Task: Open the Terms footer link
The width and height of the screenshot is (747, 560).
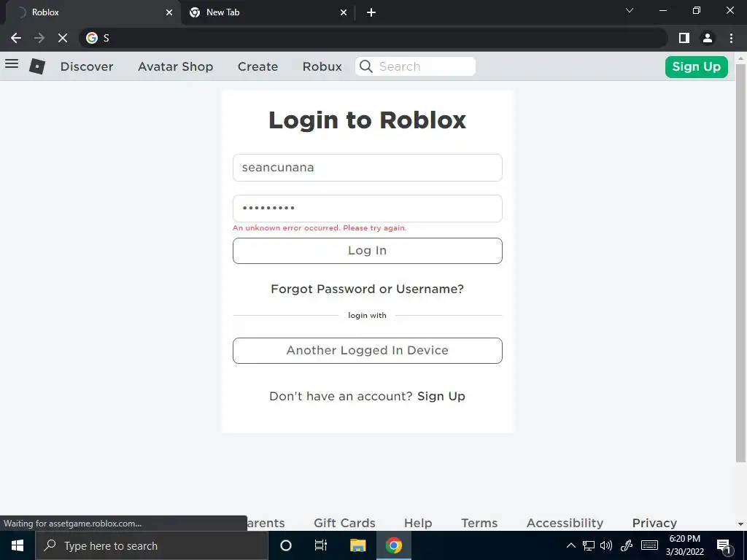Action: point(479,523)
